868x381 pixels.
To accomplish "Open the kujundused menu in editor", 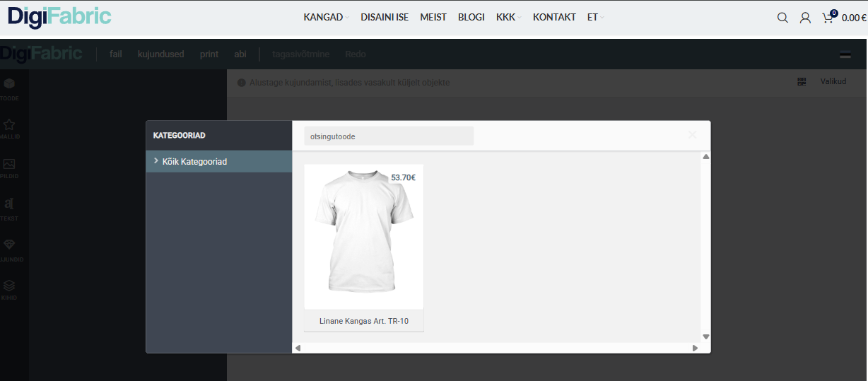I will click(x=160, y=54).
